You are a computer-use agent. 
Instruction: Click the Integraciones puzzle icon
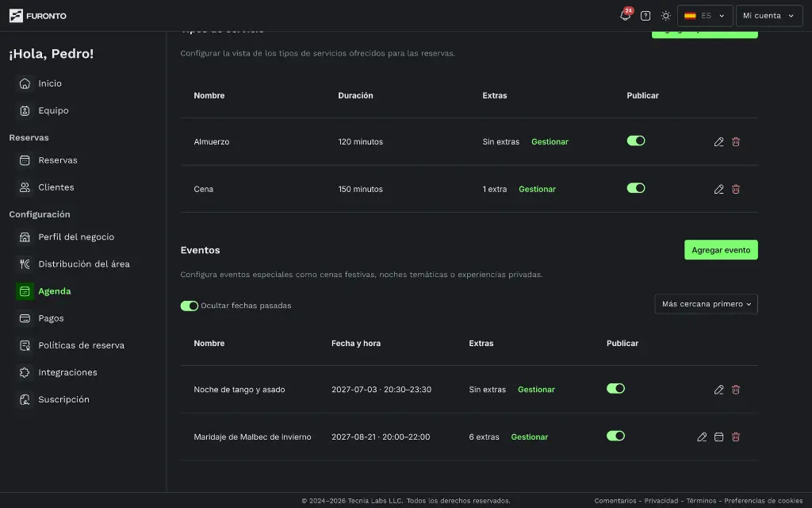pos(25,372)
